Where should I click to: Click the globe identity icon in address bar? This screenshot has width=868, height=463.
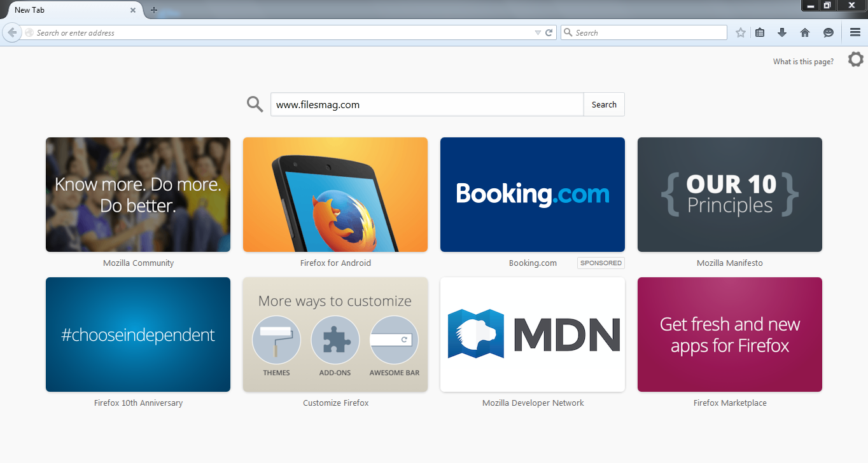coord(29,32)
